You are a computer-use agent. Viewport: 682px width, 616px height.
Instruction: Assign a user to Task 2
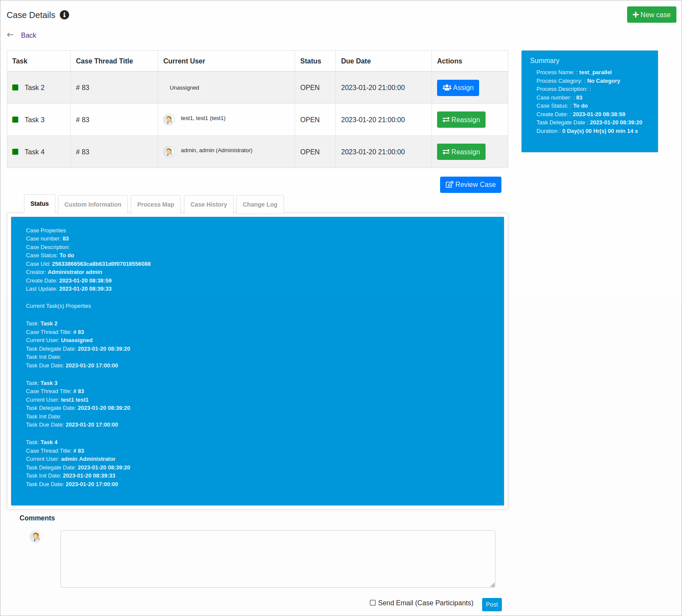(458, 88)
